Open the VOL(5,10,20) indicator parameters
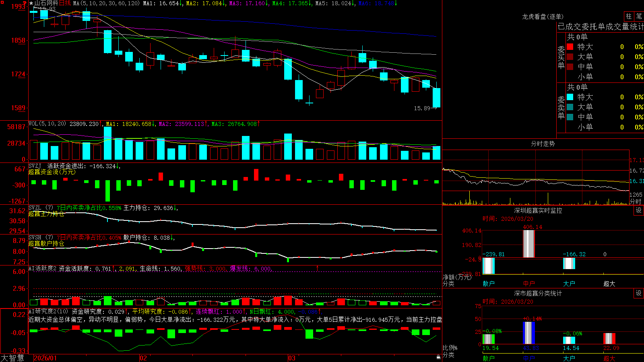 tap(47, 124)
